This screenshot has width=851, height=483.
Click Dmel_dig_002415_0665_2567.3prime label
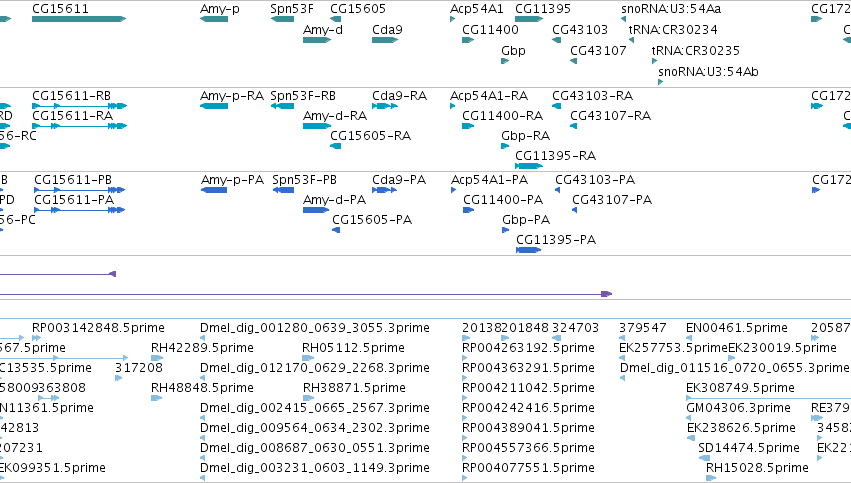[x=315, y=408]
